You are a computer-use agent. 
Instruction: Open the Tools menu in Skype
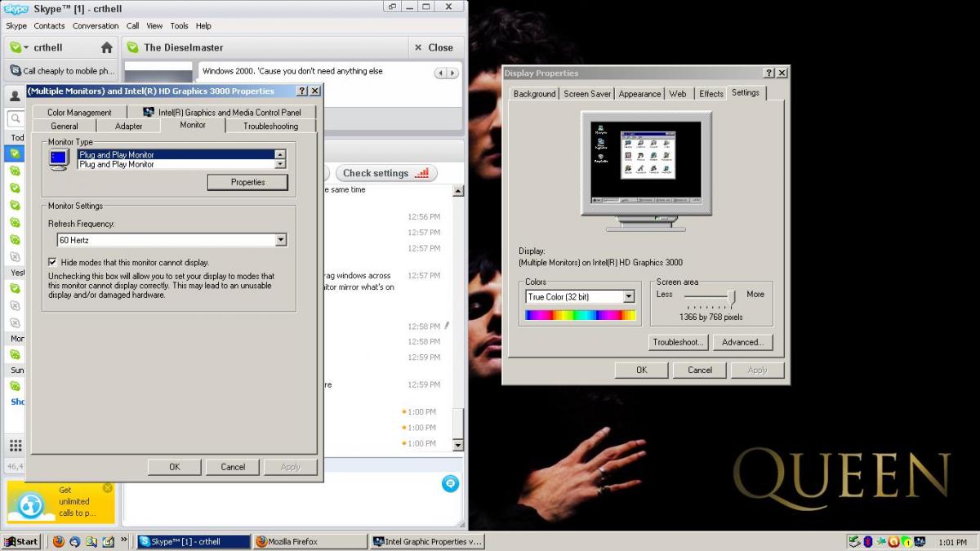coord(179,25)
